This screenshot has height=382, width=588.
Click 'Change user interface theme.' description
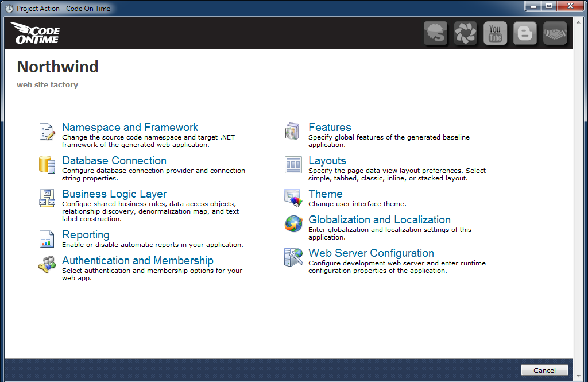pyautogui.click(x=357, y=204)
